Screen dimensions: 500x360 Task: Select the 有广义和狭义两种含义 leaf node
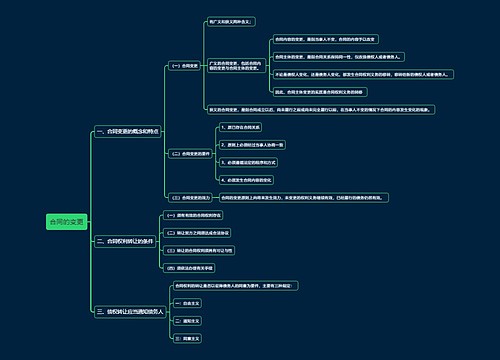click(x=231, y=22)
